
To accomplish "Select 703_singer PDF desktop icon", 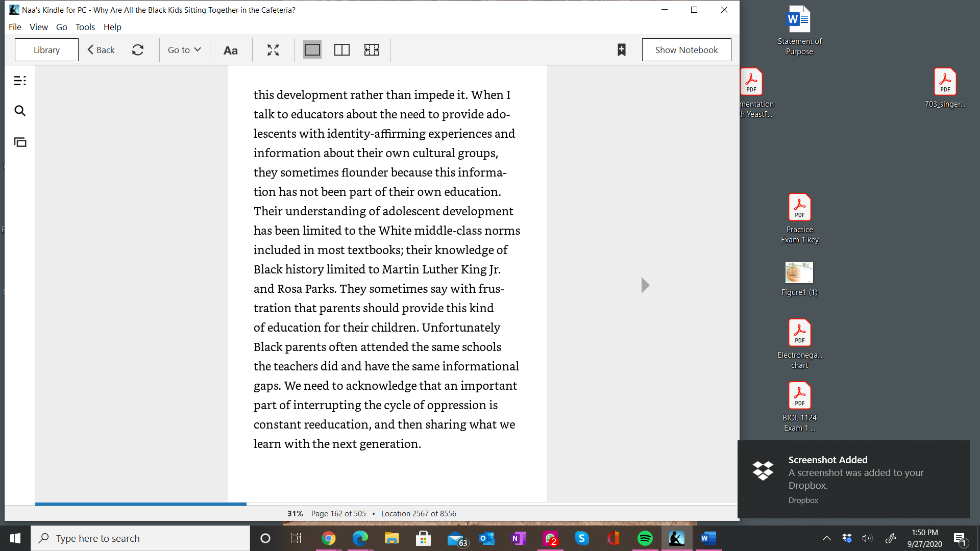I will [x=945, y=88].
